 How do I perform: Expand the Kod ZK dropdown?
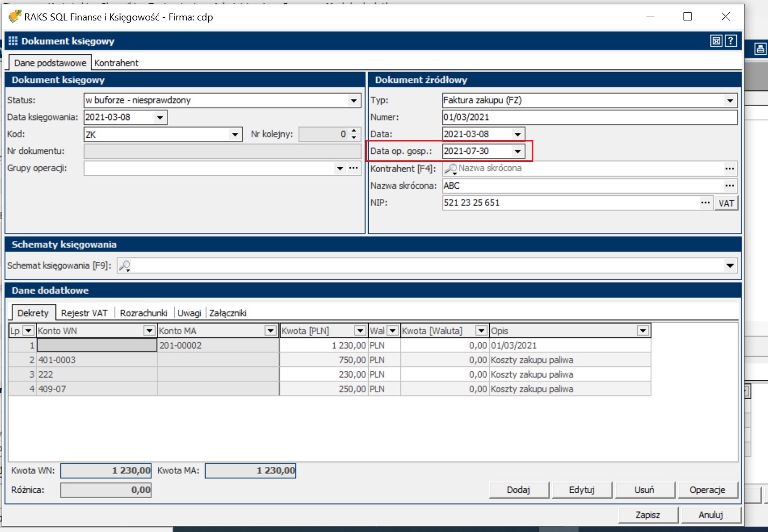(235, 134)
